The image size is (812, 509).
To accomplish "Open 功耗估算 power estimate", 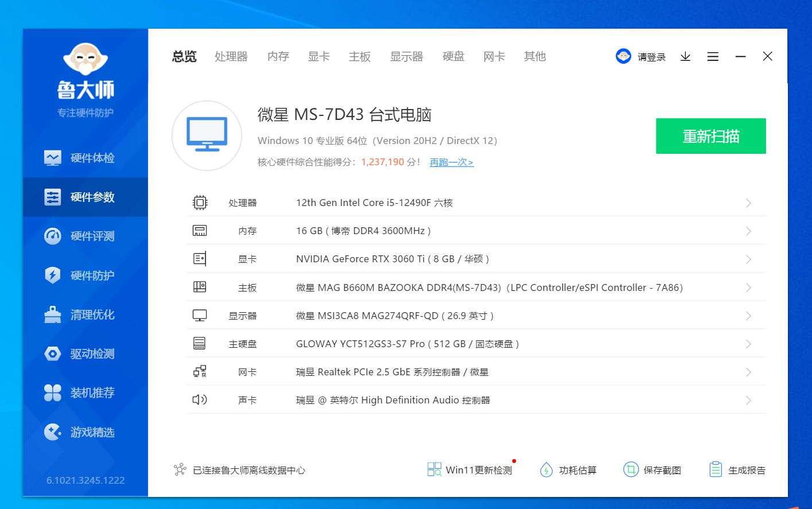I will [x=568, y=470].
